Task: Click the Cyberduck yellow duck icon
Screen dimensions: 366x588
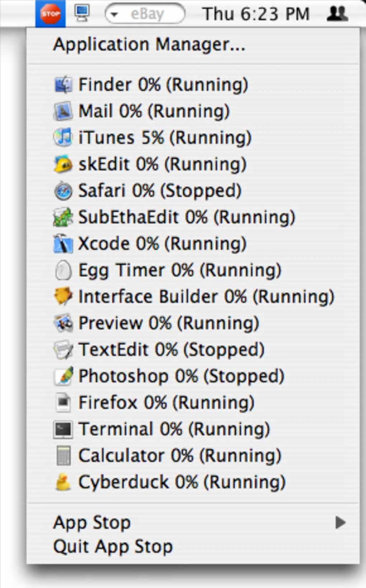Action: [x=63, y=482]
